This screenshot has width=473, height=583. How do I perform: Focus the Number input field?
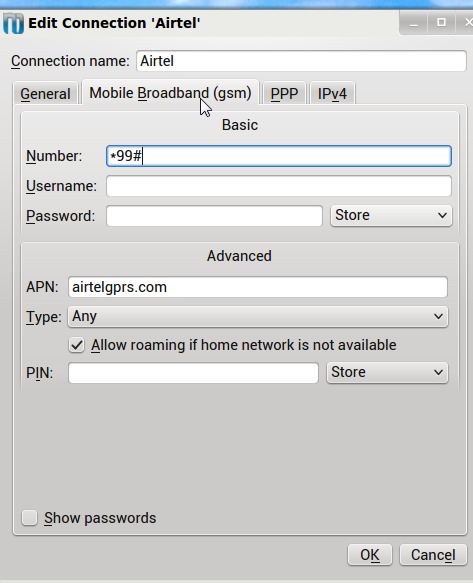[279, 156]
